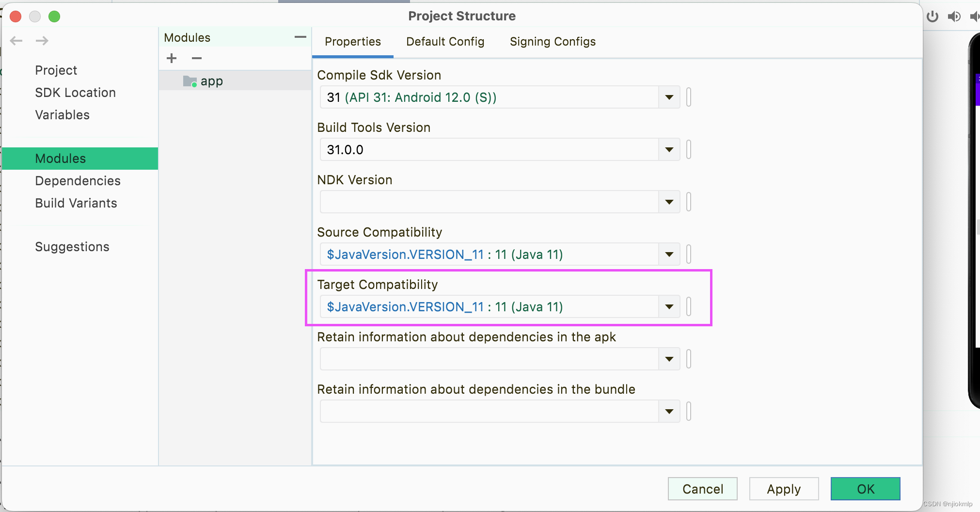
Task: Open the NDK Version dropdown
Action: [669, 202]
